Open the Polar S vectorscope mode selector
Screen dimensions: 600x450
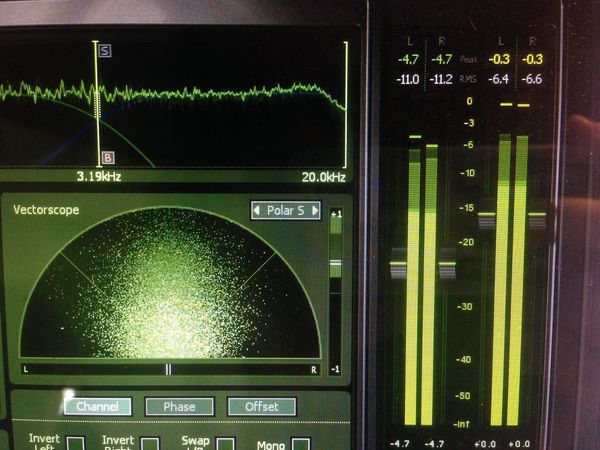coord(286,210)
